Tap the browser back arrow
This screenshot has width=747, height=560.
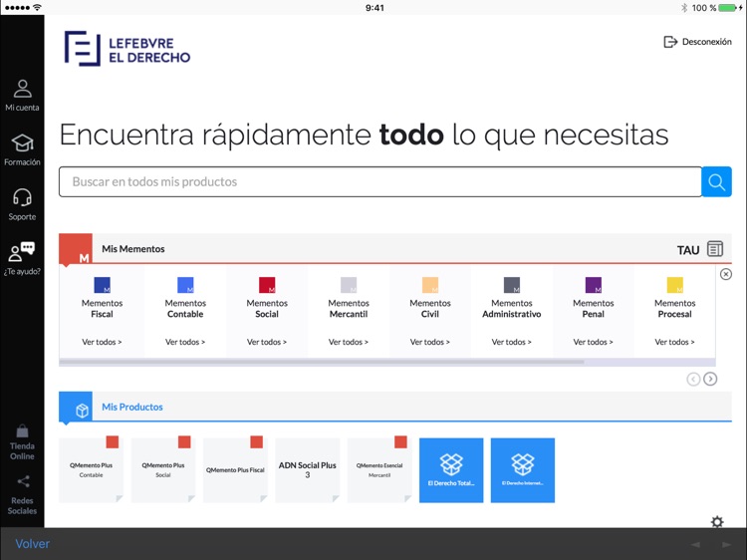pos(695,545)
